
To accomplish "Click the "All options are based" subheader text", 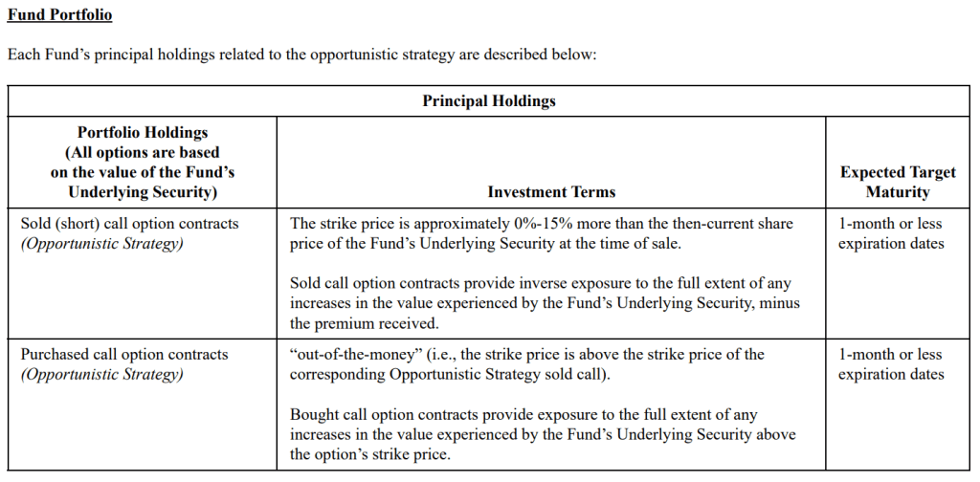I will pyautogui.click(x=143, y=152).
